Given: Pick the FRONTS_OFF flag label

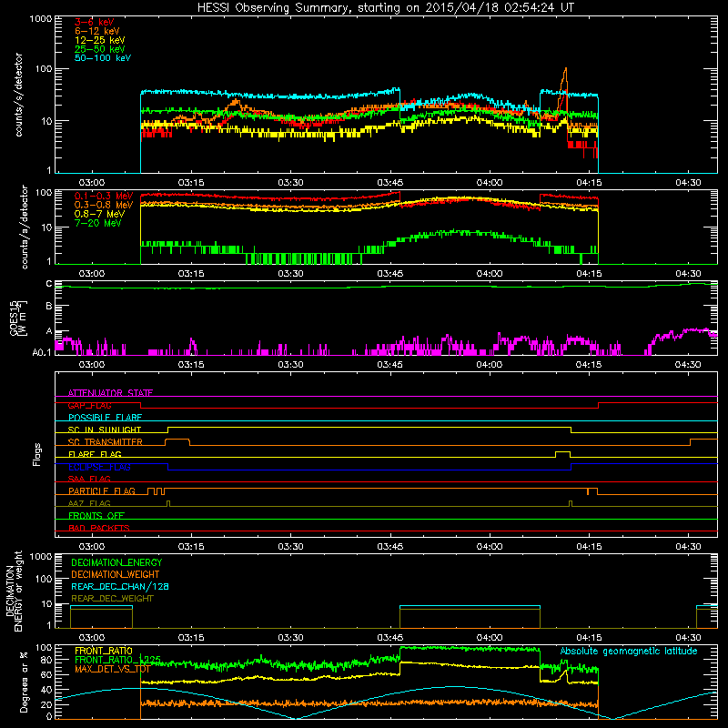Looking at the screenshot, I should click(96, 515).
